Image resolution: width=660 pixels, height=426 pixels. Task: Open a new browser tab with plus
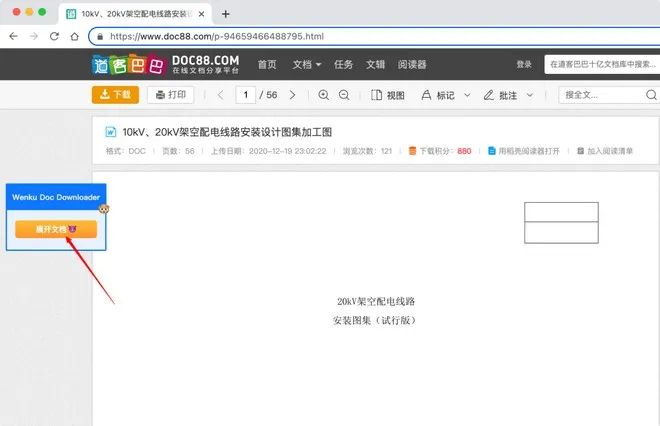226,14
